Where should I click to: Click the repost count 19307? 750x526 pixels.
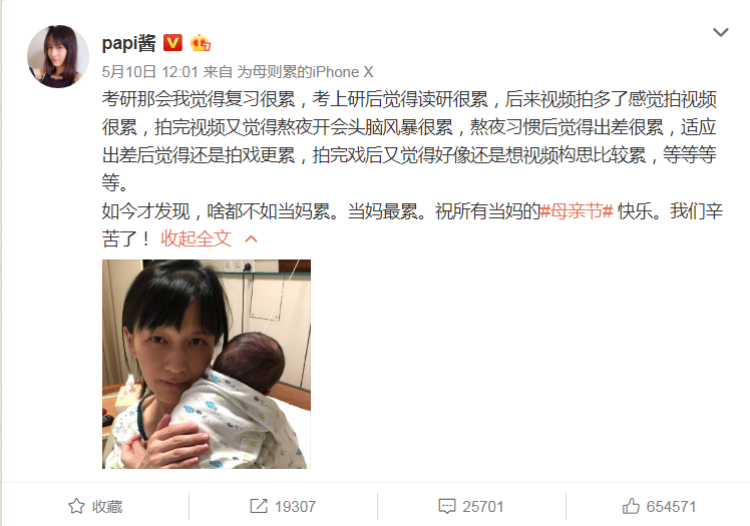295,506
